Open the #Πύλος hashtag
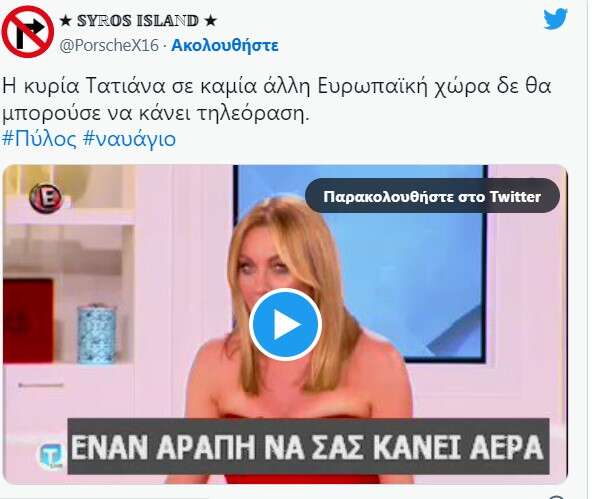 point(39,139)
